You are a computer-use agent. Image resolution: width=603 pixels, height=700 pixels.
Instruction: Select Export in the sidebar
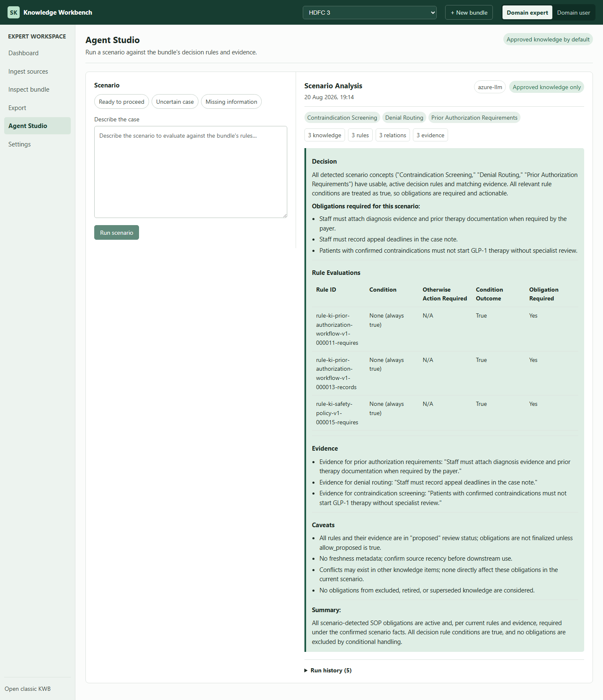(37, 108)
